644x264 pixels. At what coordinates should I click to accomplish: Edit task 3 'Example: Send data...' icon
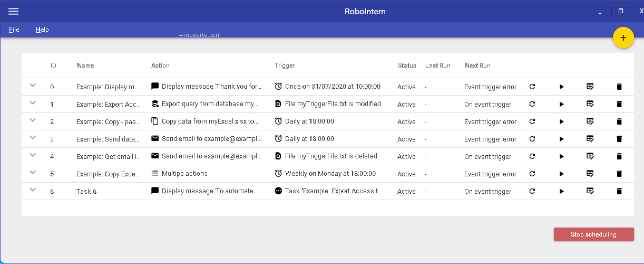point(591,138)
